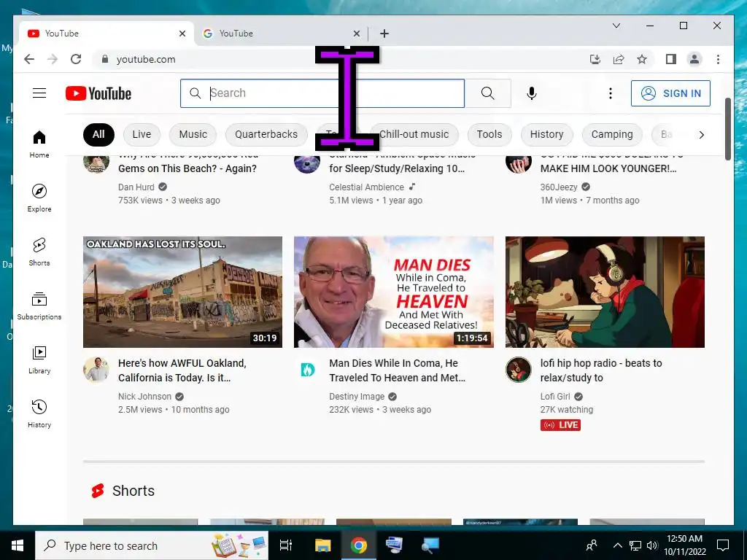Screen dimensions: 747x560
Task: Select the History filter chip
Action: coord(546,134)
